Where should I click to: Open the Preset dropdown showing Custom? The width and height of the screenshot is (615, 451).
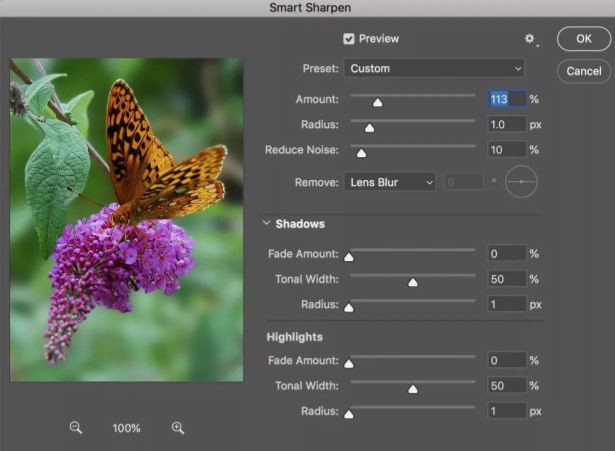pyautogui.click(x=434, y=69)
